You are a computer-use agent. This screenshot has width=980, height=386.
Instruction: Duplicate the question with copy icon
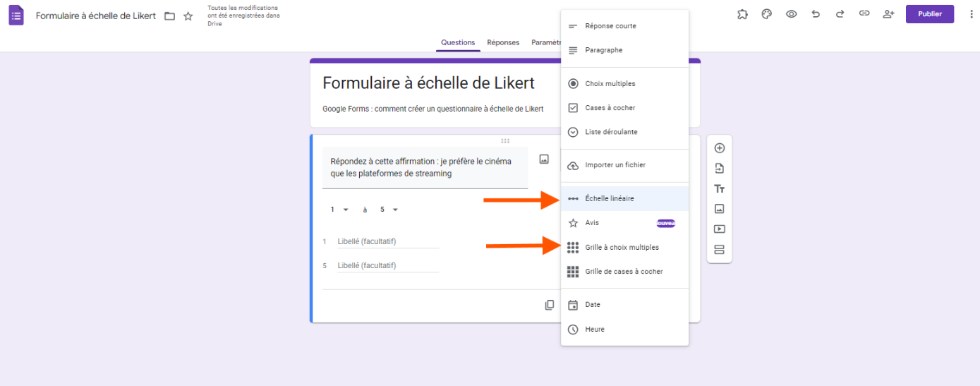[550, 305]
